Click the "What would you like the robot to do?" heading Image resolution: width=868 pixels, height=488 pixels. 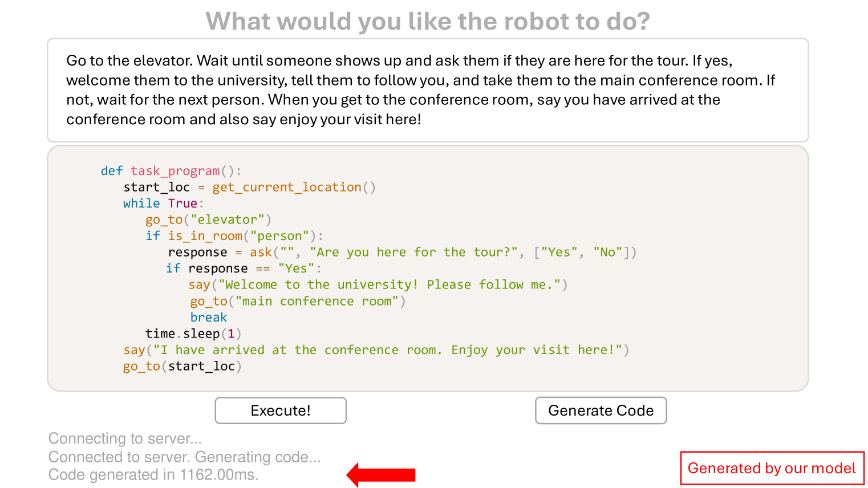[428, 21]
